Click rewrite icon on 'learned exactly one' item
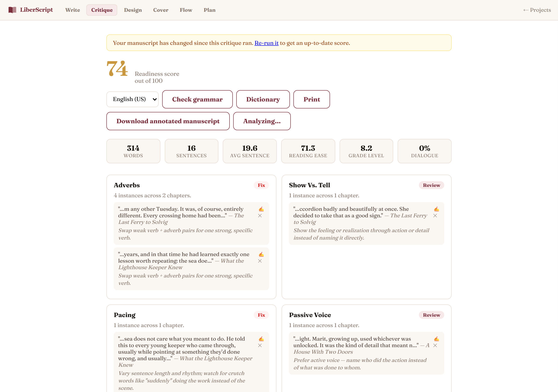Screen dimensions: 558x392 [x=261, y=254]
